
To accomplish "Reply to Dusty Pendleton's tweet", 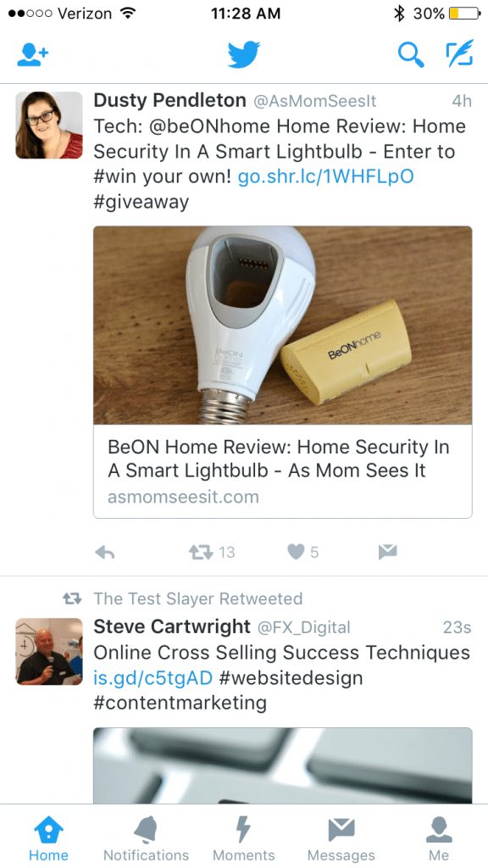I will click(x=104, y=552).
